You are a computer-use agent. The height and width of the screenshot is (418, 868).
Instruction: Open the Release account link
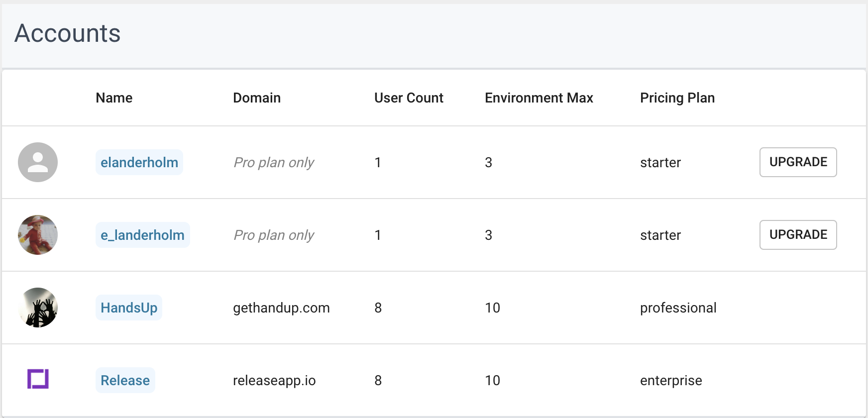pyautogui.click(x=125, y=380)
